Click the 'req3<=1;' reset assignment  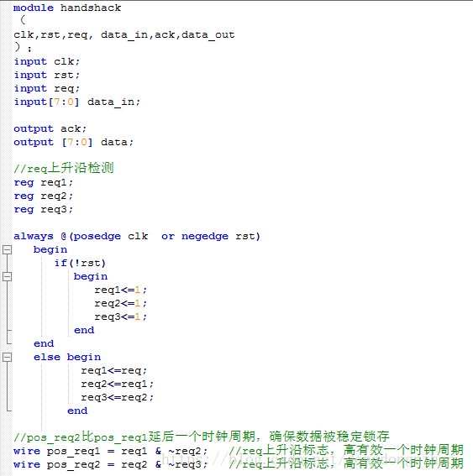coord(121,316)
